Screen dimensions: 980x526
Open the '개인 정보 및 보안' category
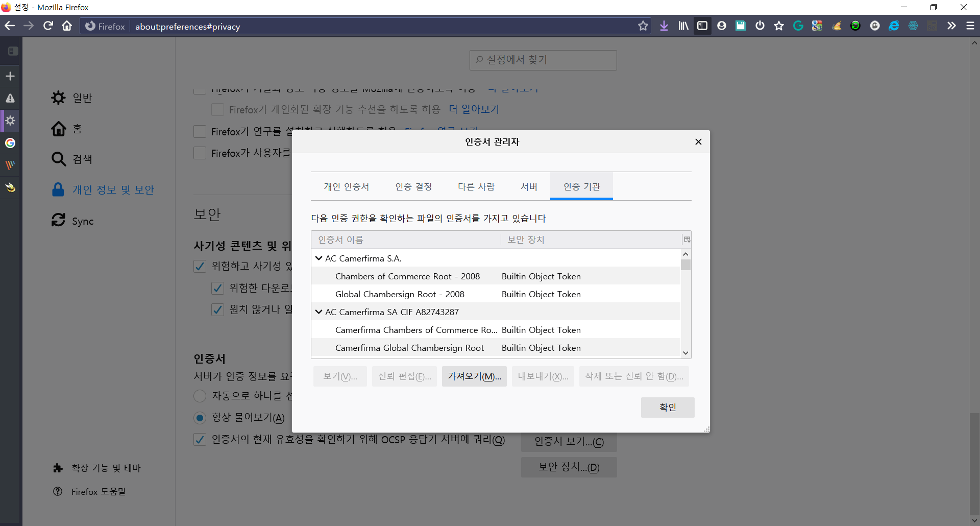(x=103, y=190)
